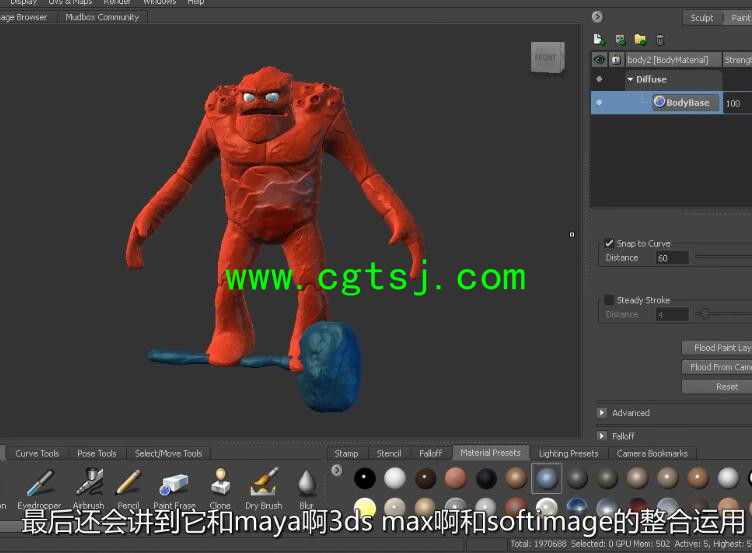Disable the Snap to Curve checkbox

pyautogui.click(x=609, y=243)
